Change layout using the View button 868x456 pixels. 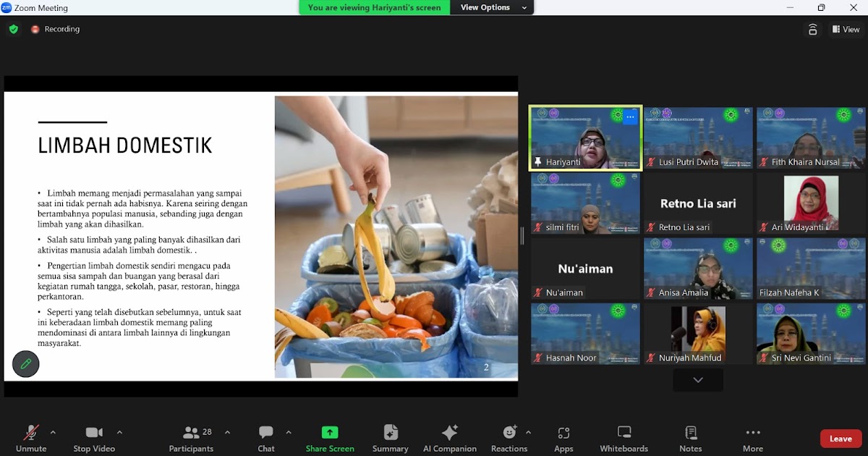pos(846,29)
